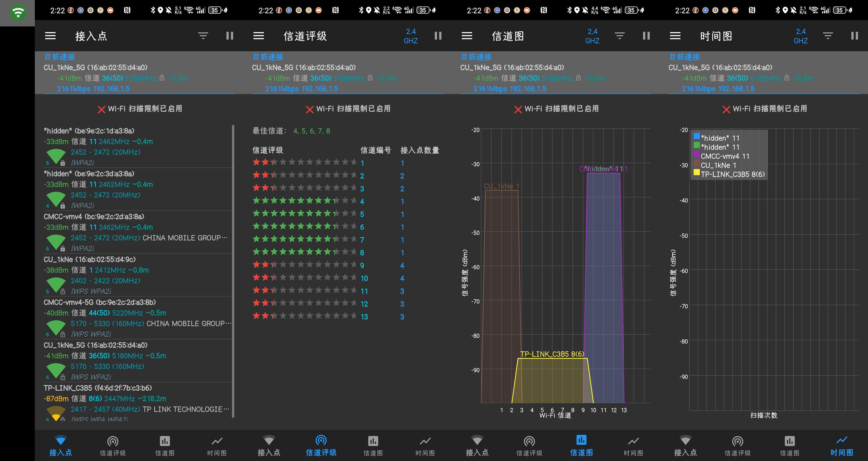Select 信道评级 tab in 信道图 screen
The image size is (868, 461).
529,446
